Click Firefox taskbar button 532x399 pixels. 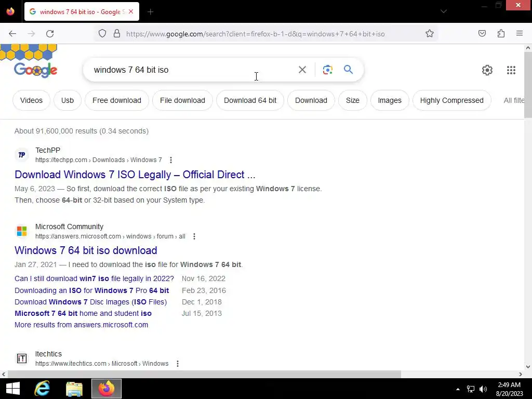pyautogui.click(x=107, y=389)
